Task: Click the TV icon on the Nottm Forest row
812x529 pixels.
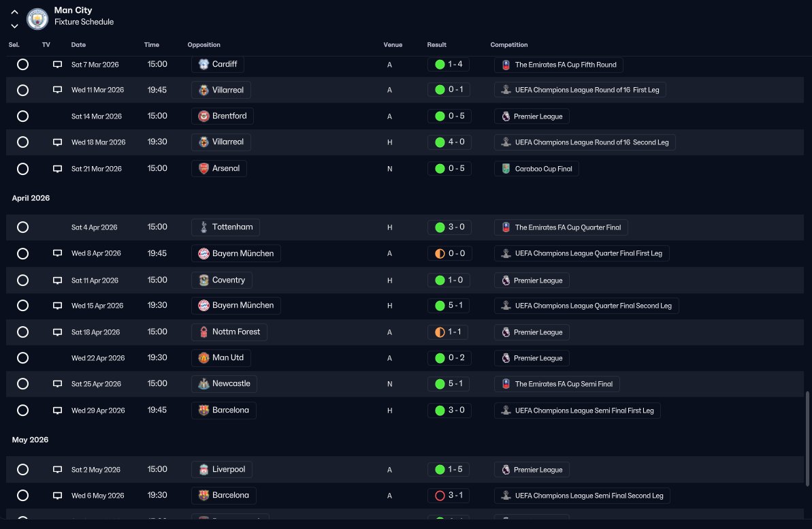Action: pos(57,332)
